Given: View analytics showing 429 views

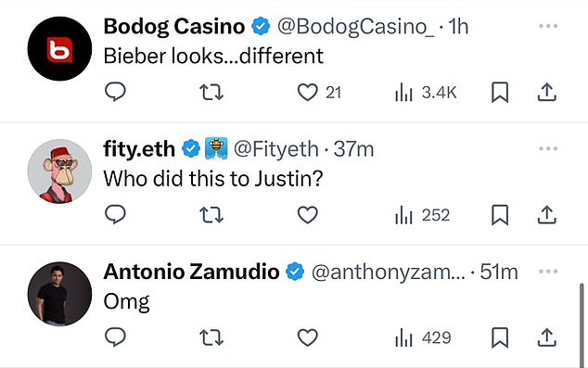Looking at the screenshot, I should [x=423, y=337].
